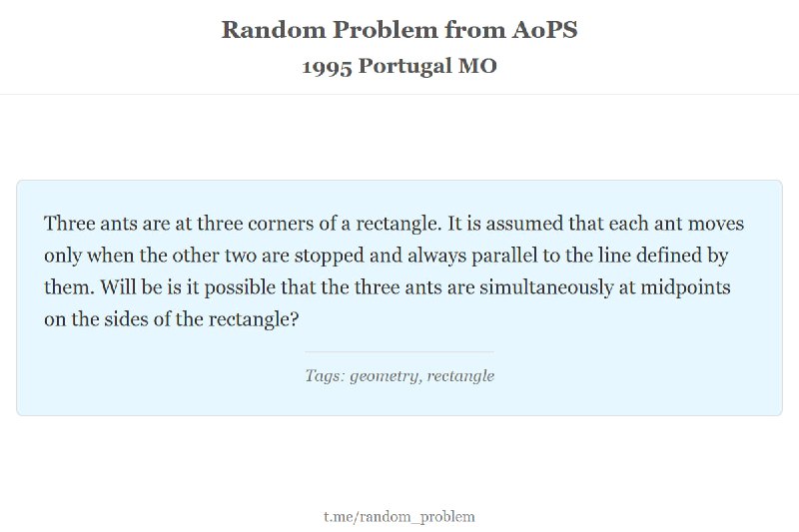Screen dimensions: 799x532
Task: Open the t.me/random_problem link
Action: click(399, 517)
